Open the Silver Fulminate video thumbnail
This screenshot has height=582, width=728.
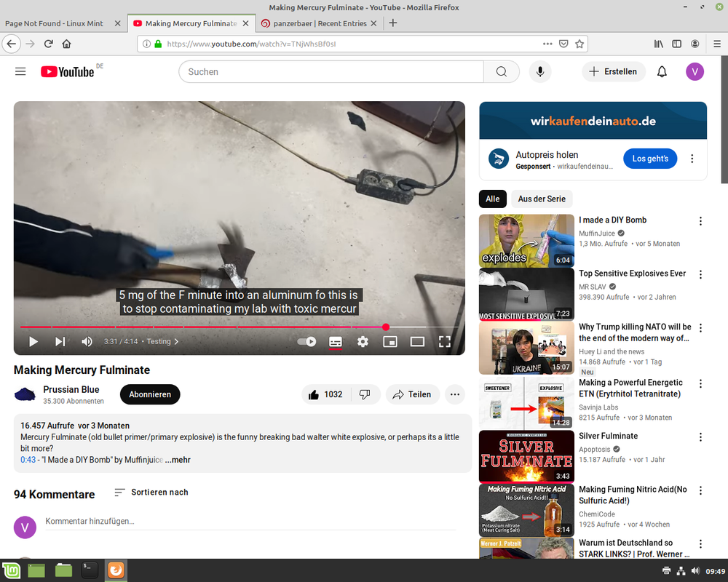tap(526, 457)
